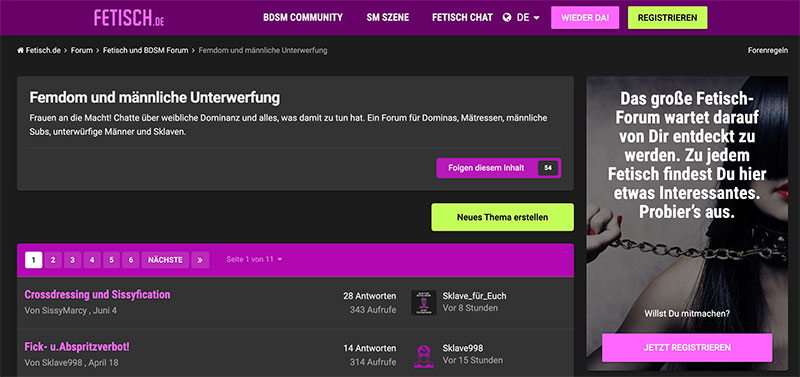
Task: Open Sklave_für_Euch last poster name
Action: point(474,296)
